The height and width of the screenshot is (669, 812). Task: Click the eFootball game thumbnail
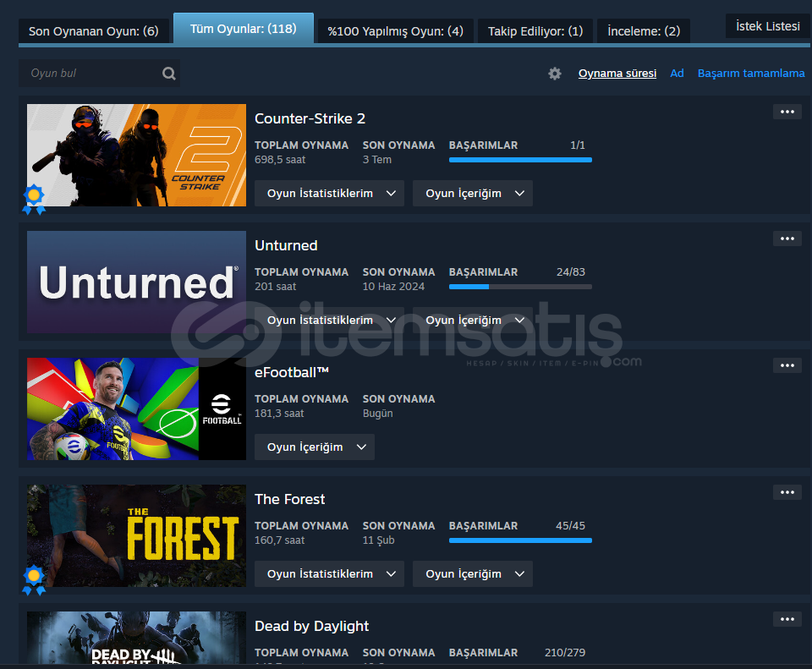tap(137, 409)
